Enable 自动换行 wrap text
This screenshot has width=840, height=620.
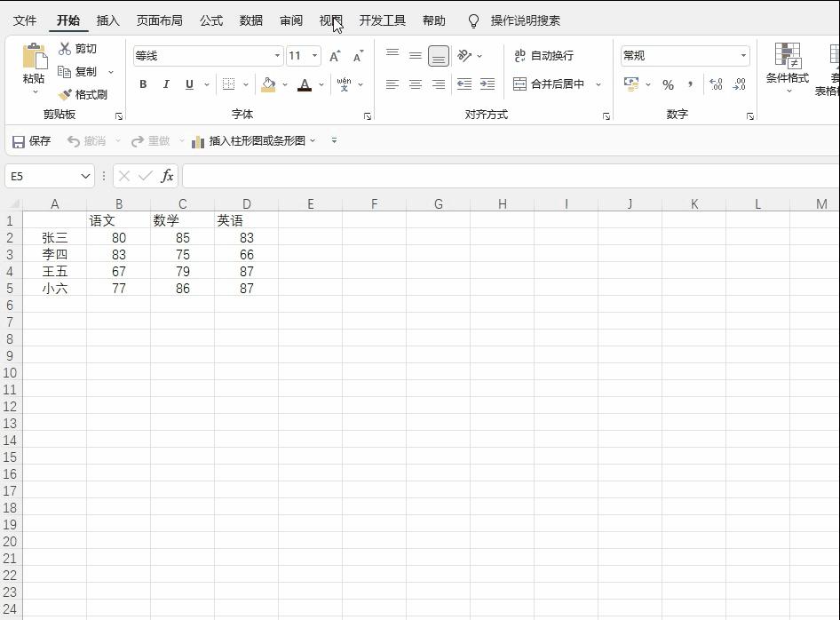click(x=543, y=55)
